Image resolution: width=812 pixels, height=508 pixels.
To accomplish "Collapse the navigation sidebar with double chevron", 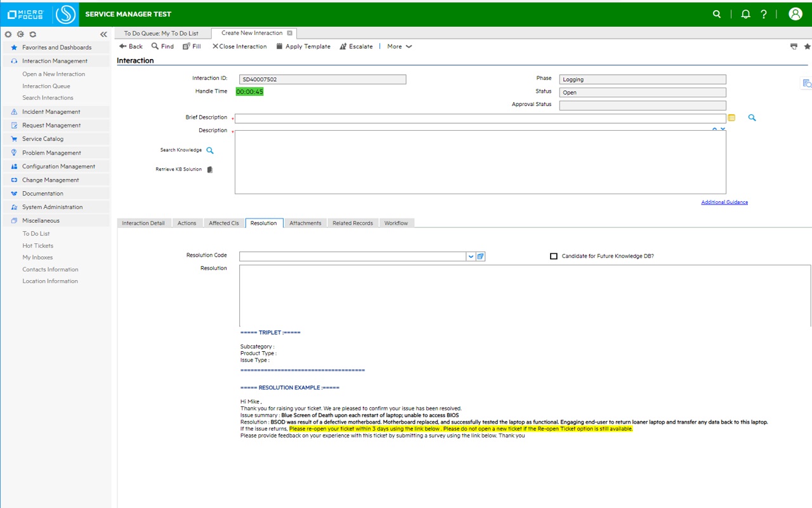I will (103, 34).
